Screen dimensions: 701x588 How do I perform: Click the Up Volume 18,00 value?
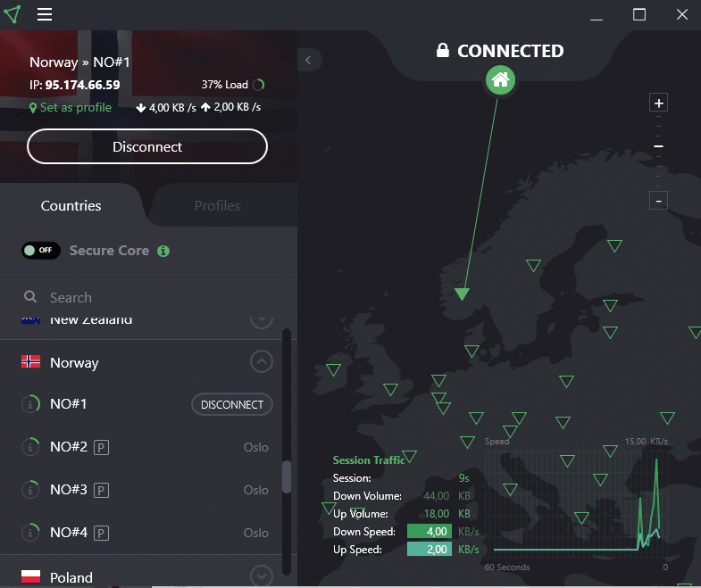(x=437, y=514)
